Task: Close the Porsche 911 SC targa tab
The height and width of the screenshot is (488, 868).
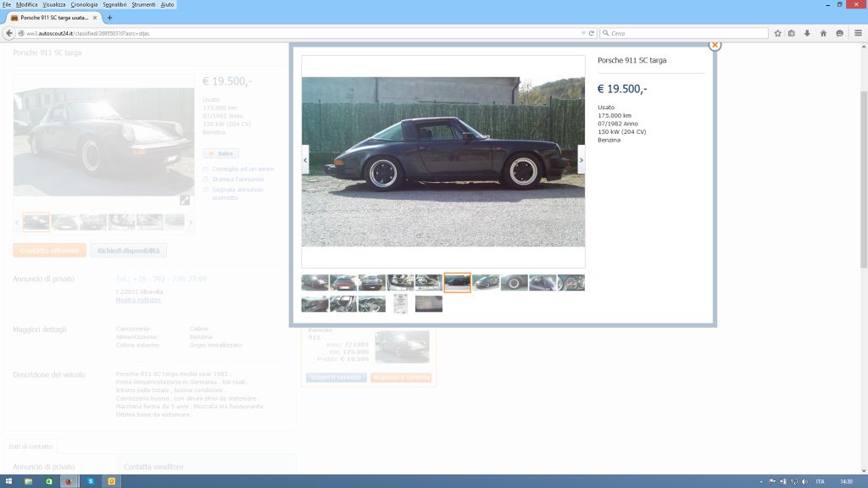Action: (95, 18)
